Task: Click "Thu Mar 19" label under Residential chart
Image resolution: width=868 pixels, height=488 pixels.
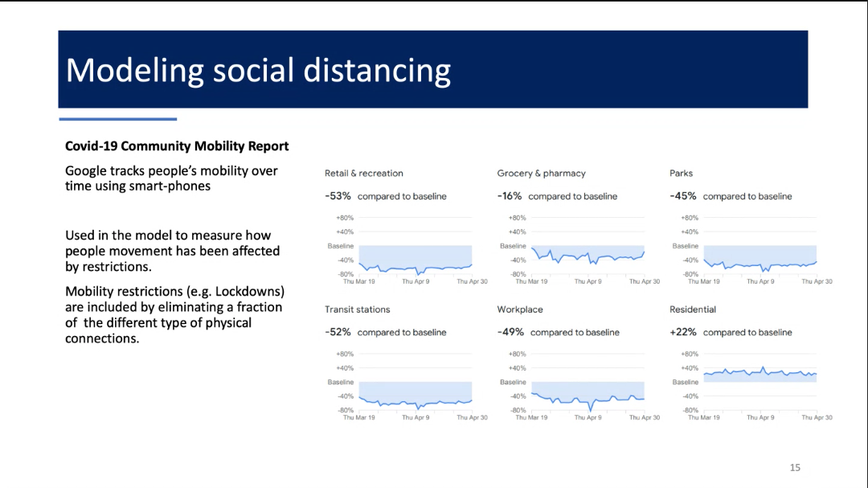Action: pyautogui.click(x=703, y=418)
